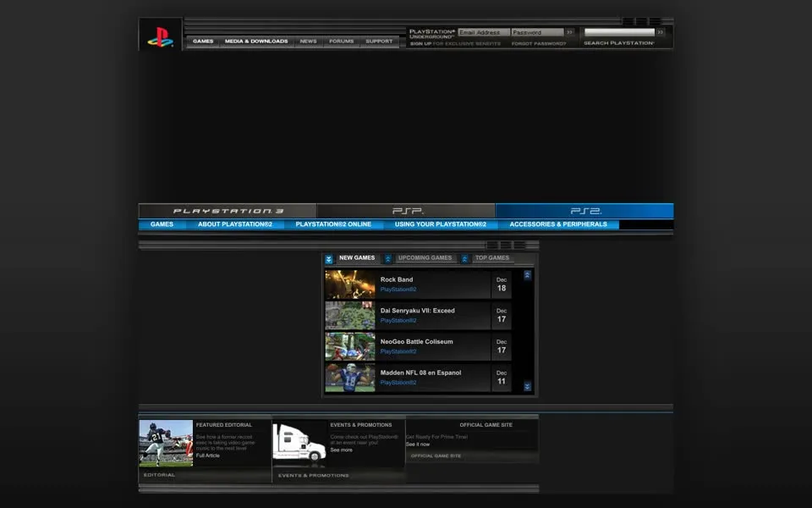Click the double-arrow icon beside NEW GAMES
The image size is (812, 508).
329,259
